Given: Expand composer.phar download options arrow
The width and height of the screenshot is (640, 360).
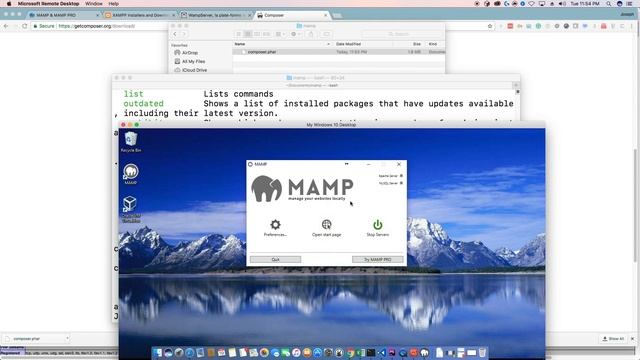Looking at the screenshot, I should 67,338.
